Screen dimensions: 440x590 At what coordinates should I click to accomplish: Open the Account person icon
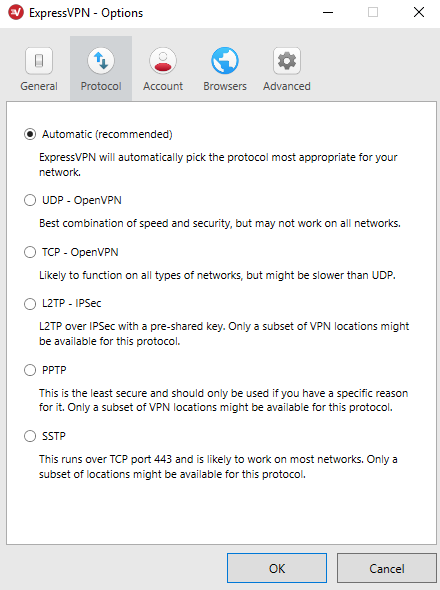163,61
